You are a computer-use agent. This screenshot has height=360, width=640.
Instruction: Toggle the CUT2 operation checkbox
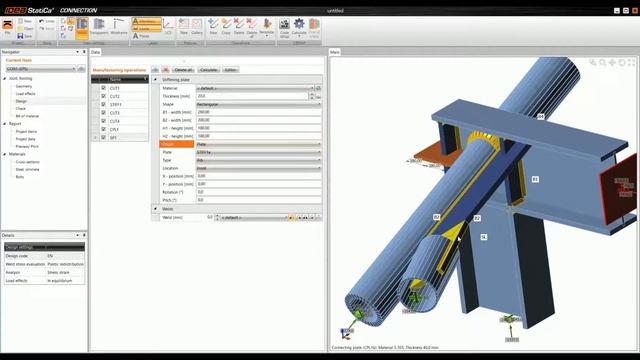pyautogui.click(x=103, y=96)
